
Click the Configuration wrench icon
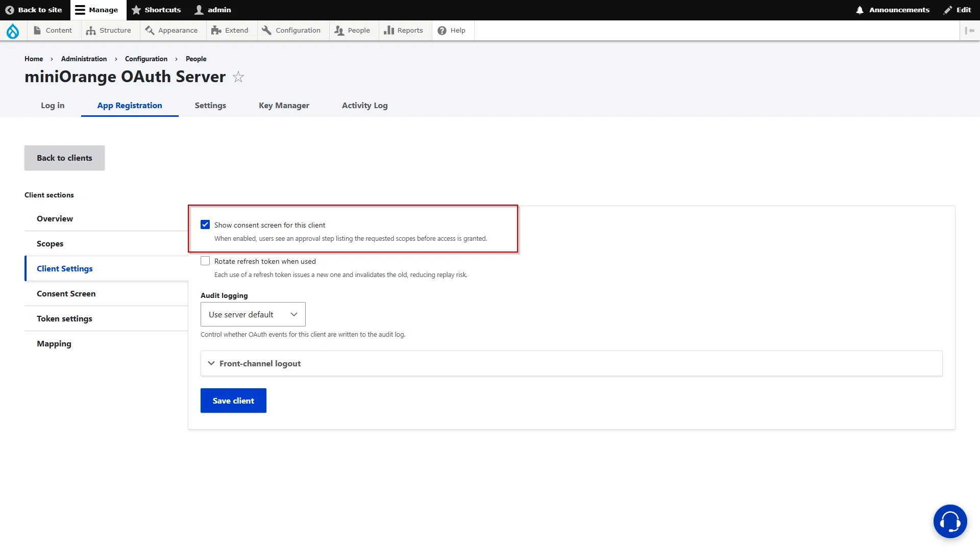point(266,31)
